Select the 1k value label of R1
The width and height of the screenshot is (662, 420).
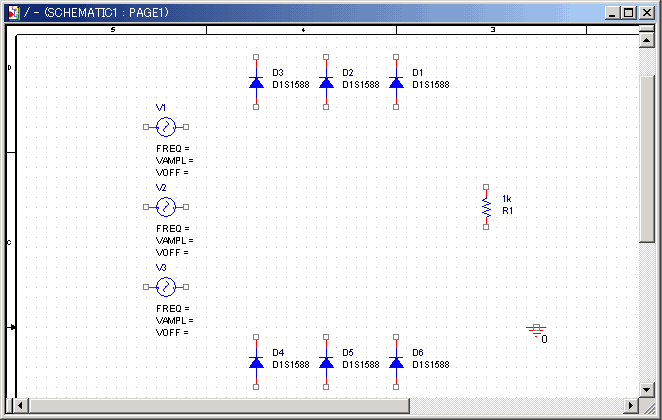507,199
